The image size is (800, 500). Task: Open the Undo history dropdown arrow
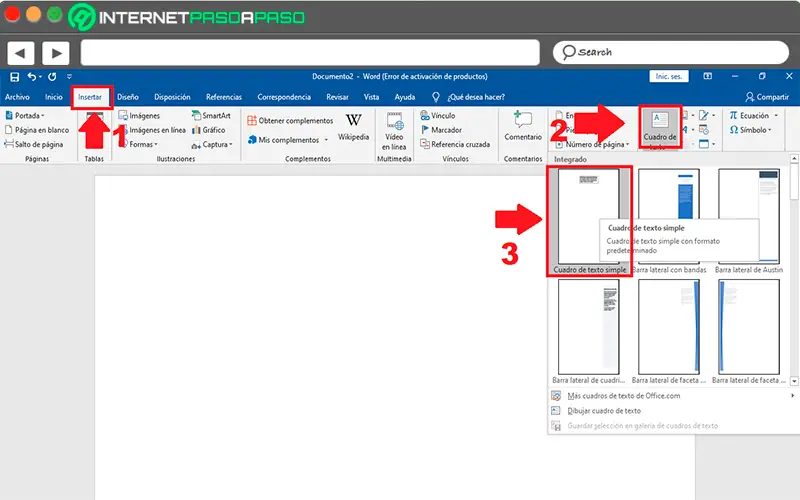pyautogui.click(x=40, y=77)
